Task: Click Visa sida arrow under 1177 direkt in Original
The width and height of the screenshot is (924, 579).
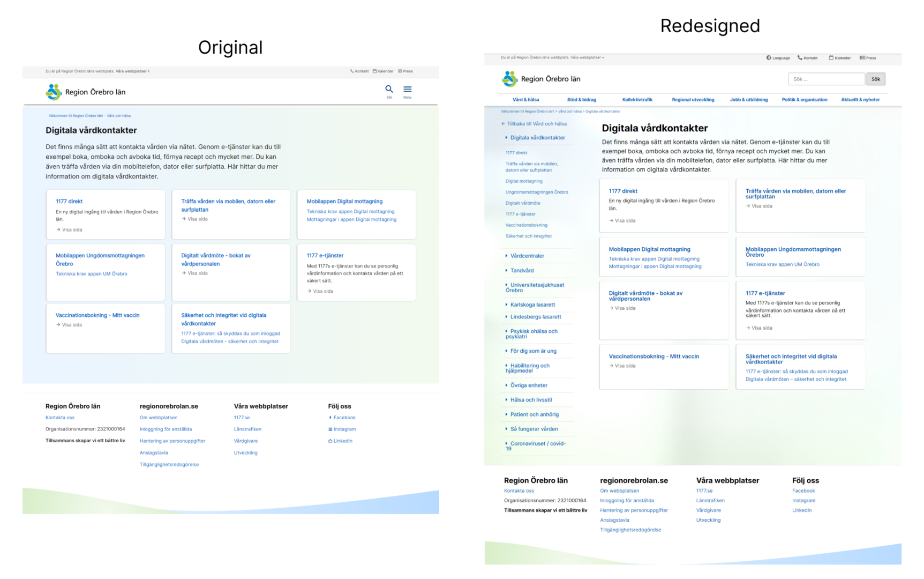Action: [x=58, y=229]
